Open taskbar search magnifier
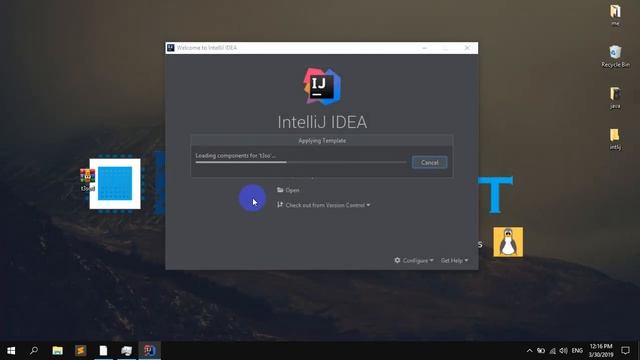Screen dimensions: 640x360 tap(34, 350)
